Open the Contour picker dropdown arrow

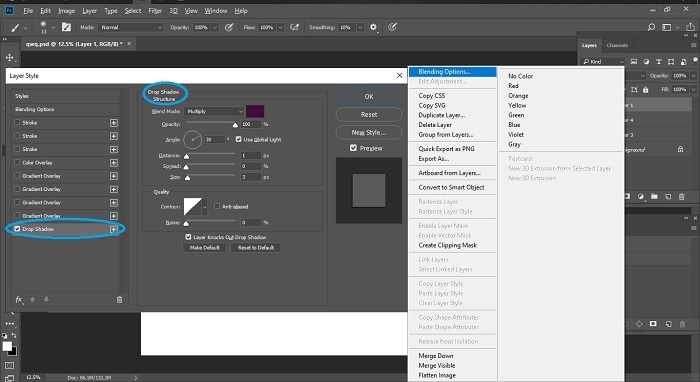204,207
